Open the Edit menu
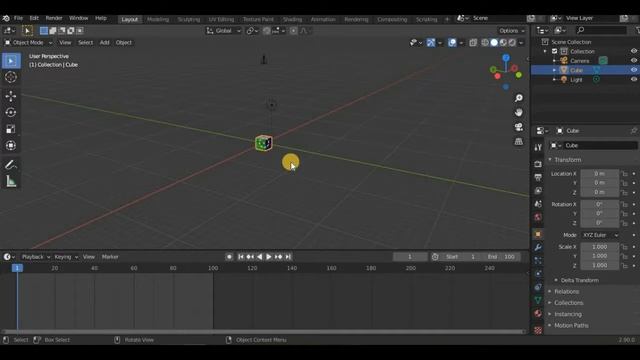 click(34, 18)
